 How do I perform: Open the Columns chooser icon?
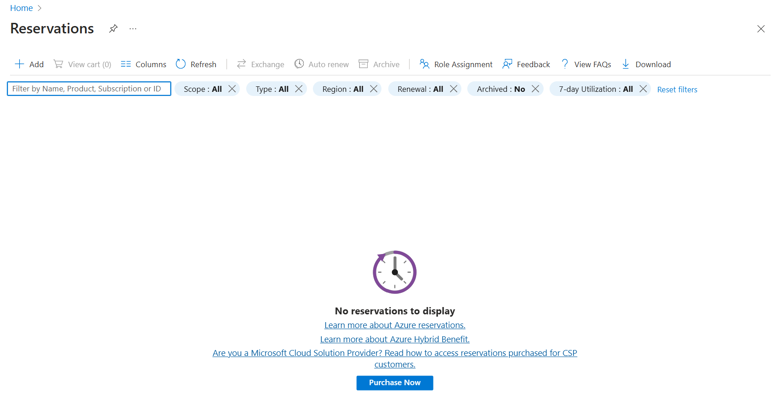(126, 64)
